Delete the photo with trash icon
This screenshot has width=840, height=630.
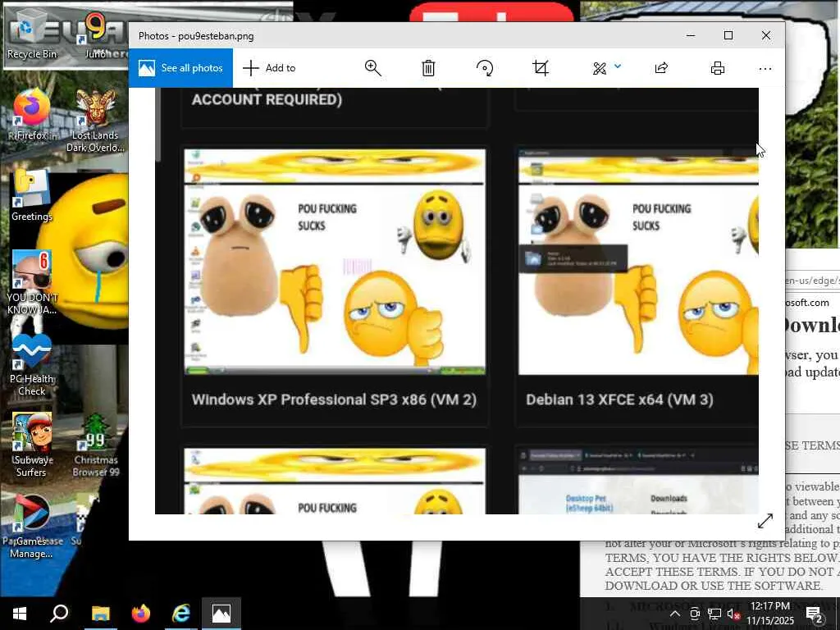click(428, 68)
